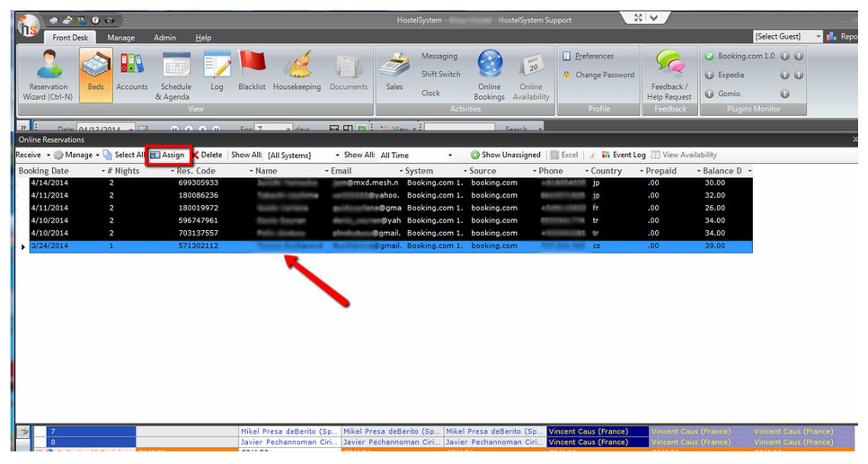Image resolution: width=868 pixels, height=464 pixels.
Task: Open the Beds view
Action: tap(96, 75)
